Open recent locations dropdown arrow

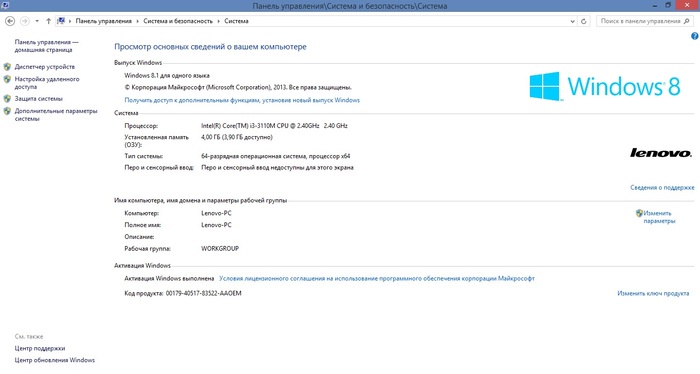point(37,21)
